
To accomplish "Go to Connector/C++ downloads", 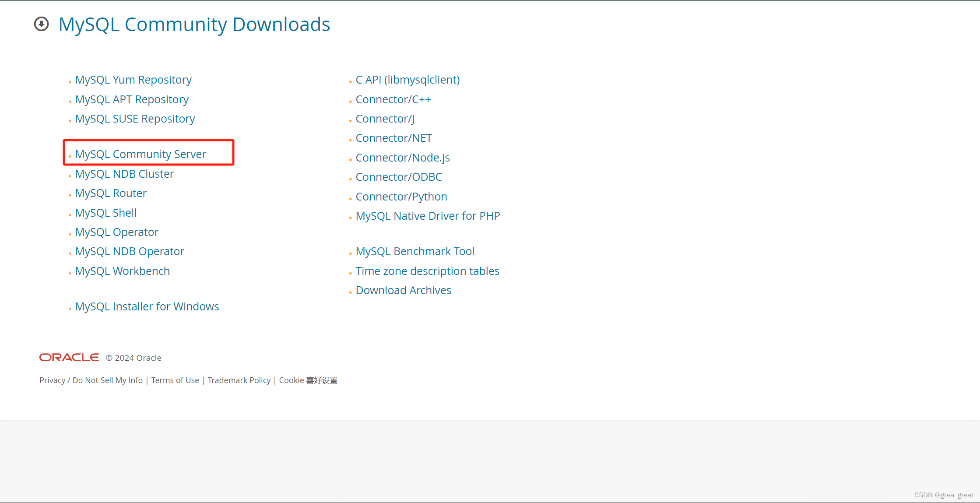I will [x=393, y=99].
